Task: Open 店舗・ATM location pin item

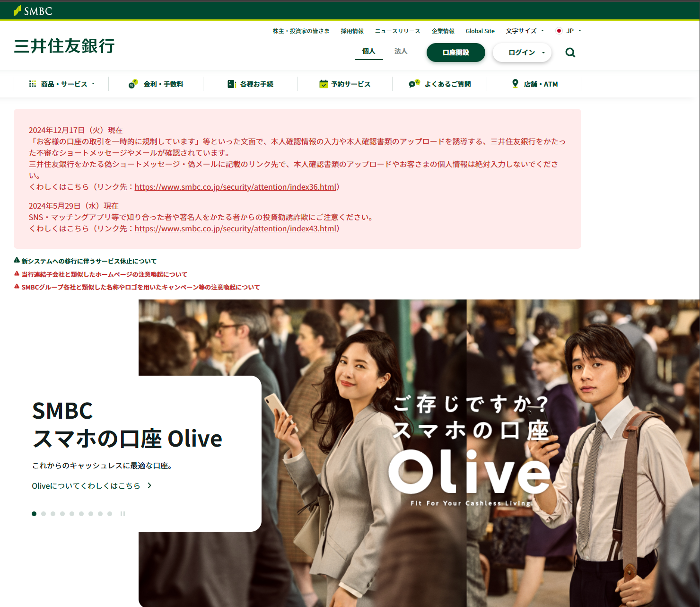Action: pos(534,84)
